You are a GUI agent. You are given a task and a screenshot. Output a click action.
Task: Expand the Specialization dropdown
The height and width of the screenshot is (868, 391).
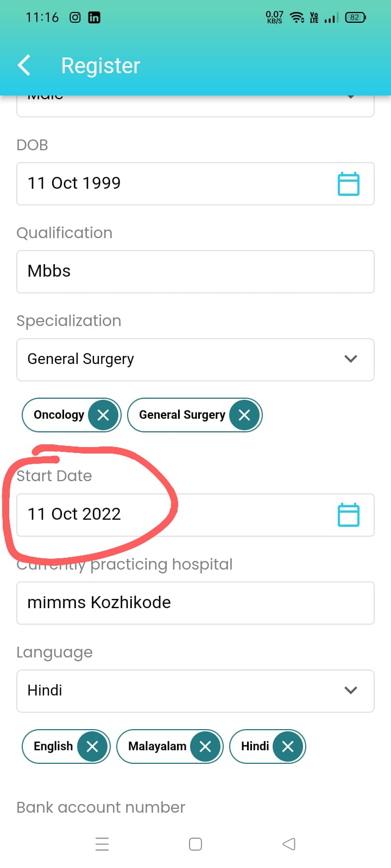[195, 359]
